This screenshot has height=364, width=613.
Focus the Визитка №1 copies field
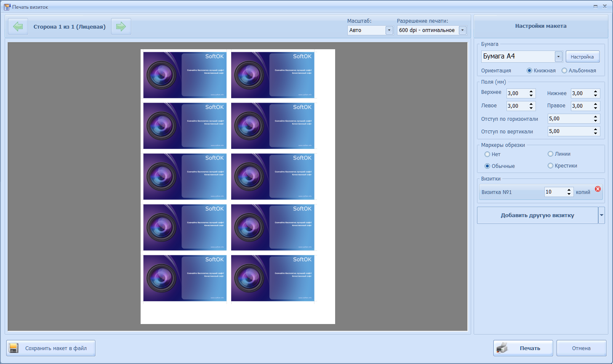555,192
